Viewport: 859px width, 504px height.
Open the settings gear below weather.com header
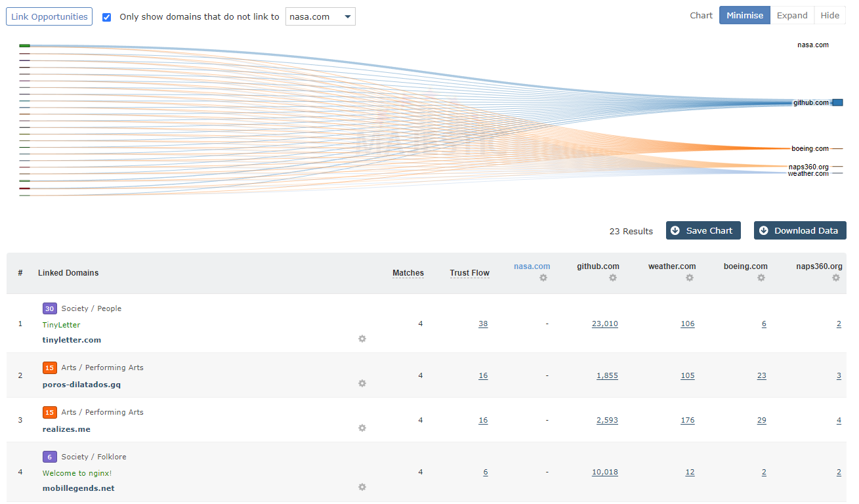click(x=689, y=278)
